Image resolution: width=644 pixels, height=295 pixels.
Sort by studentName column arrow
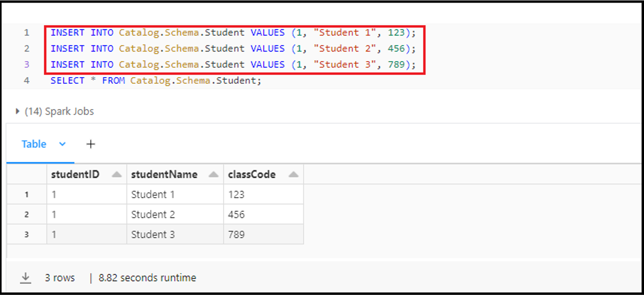click(214, 174)
